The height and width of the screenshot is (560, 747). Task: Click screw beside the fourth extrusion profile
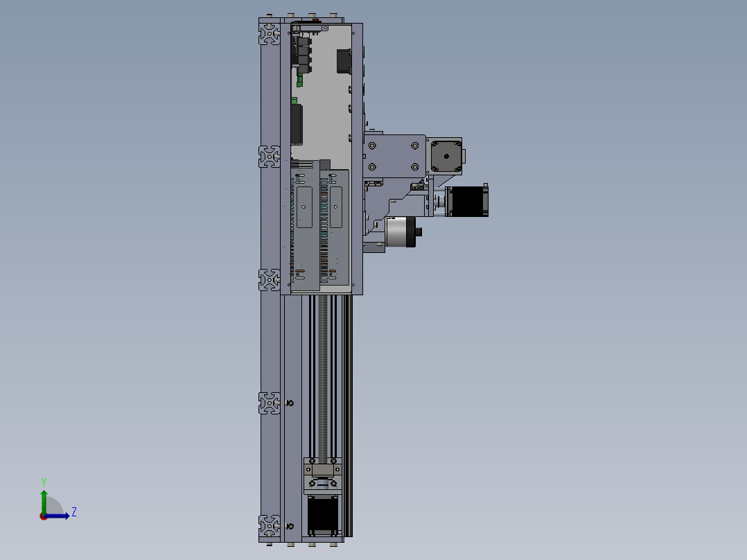coord(290,403)
